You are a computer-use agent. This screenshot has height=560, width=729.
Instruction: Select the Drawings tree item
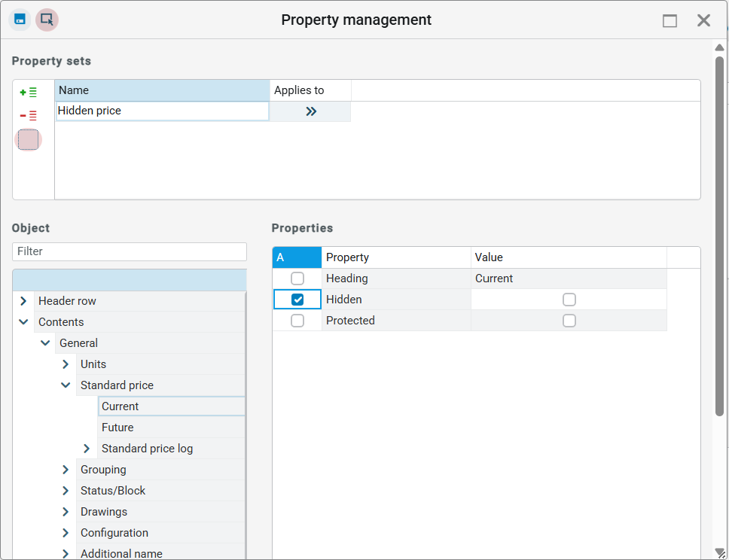tap(160, 512)
